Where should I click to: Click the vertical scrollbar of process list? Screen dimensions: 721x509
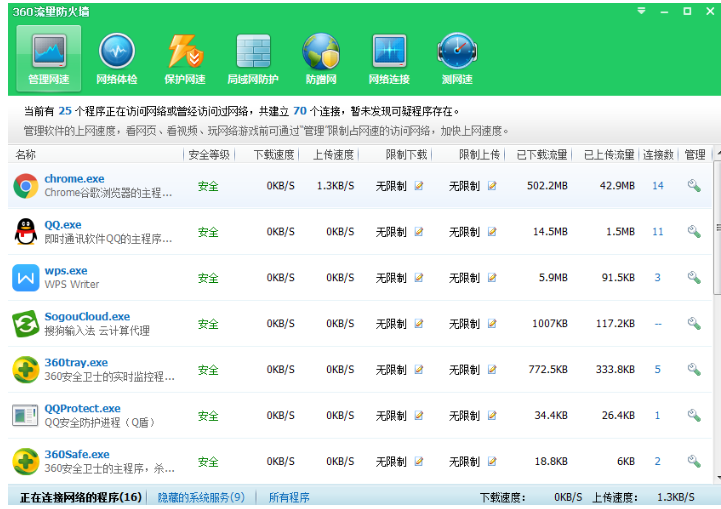715,300
